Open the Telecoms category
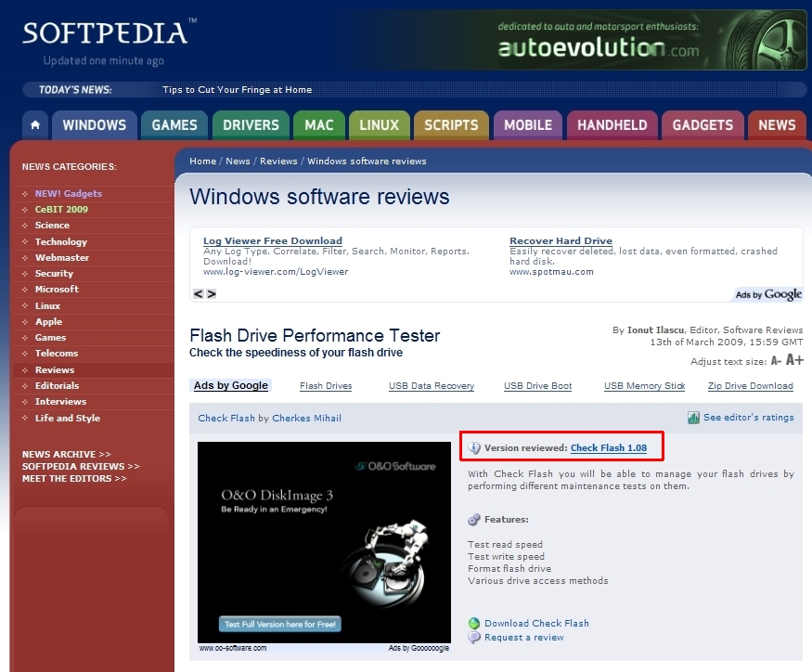812x672 pixels. coord(57,354)
